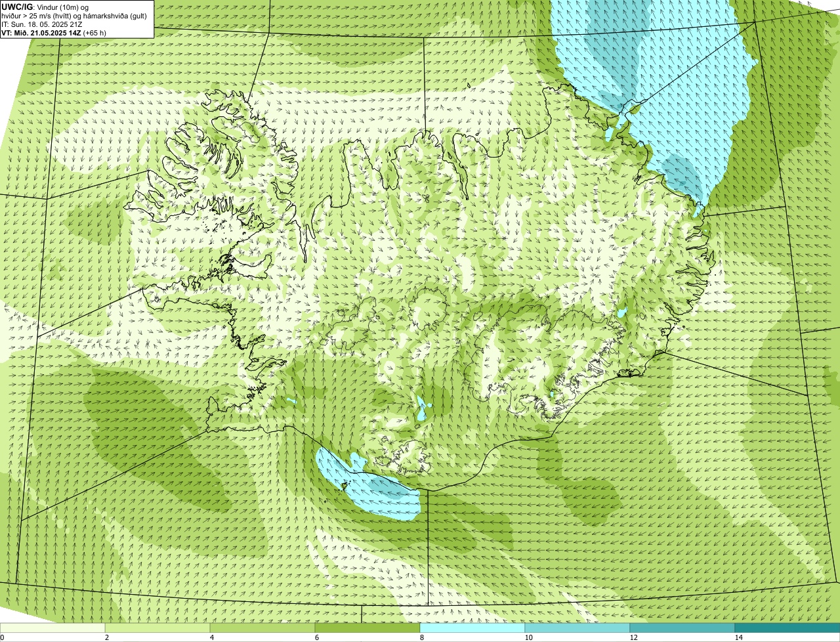Viewport: 840px width, 642px height.
Task: Click the legend label "12"
Action: pyautogui.click(x=633, y=637)
